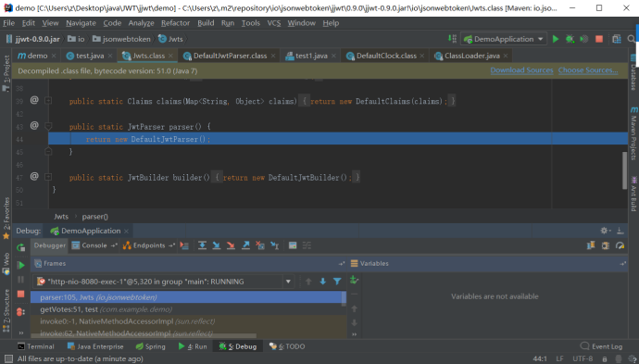The height and width of the screenshot is (364, 639).
Task: Show more debug sidebar actions chevron
Action: click(x=20, y=333)
